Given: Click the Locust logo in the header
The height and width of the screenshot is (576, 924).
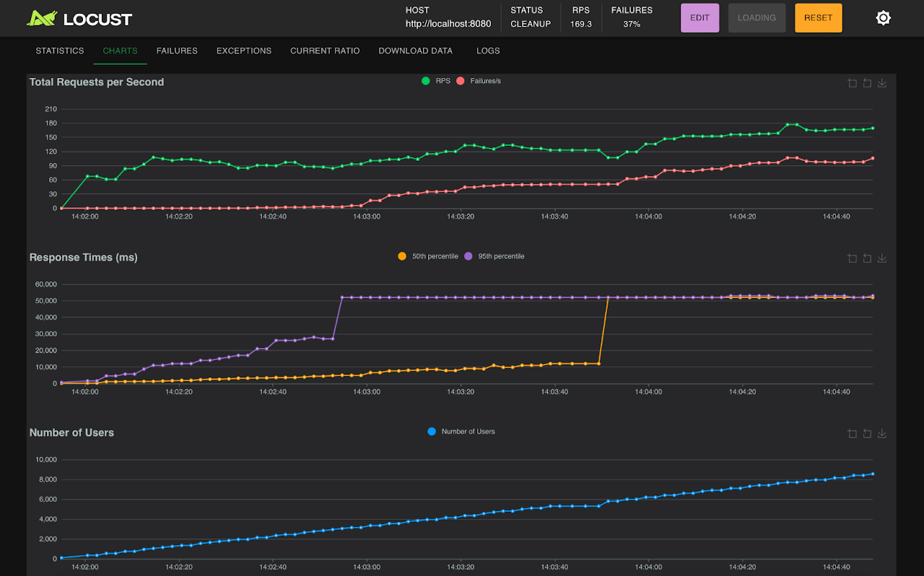Looking at the screenshot, I should (79, 18).
